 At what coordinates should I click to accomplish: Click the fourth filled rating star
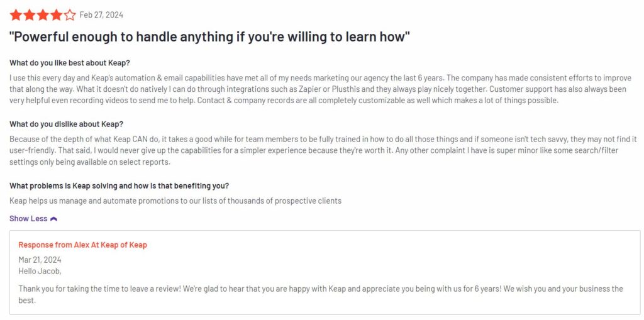point(56,15)
